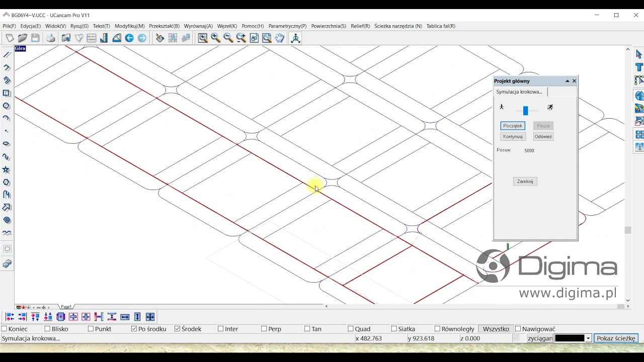Screen dimensions: 644x362
Task: Open the Relief(R) menu
Action: point(360,26)
